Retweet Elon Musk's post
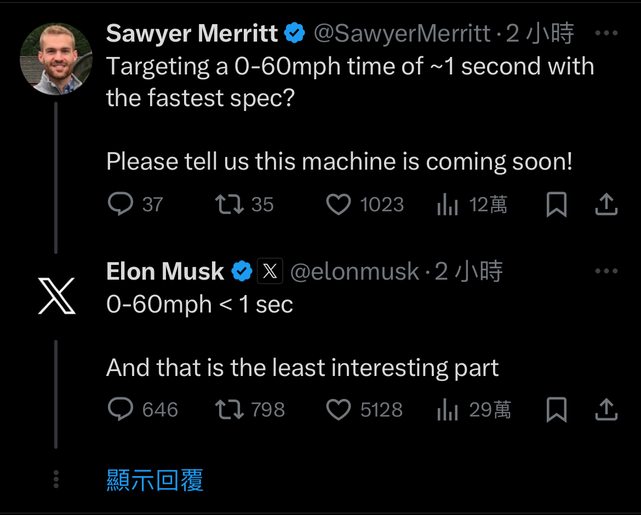The width and height of the screenshot is (641, 515). pyautogui.click(x=229, y=409)
